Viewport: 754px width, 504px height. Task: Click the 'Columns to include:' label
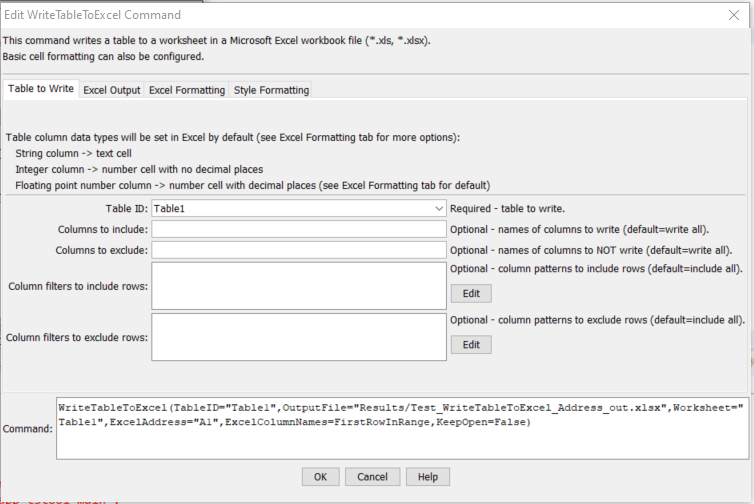(103, 229)
